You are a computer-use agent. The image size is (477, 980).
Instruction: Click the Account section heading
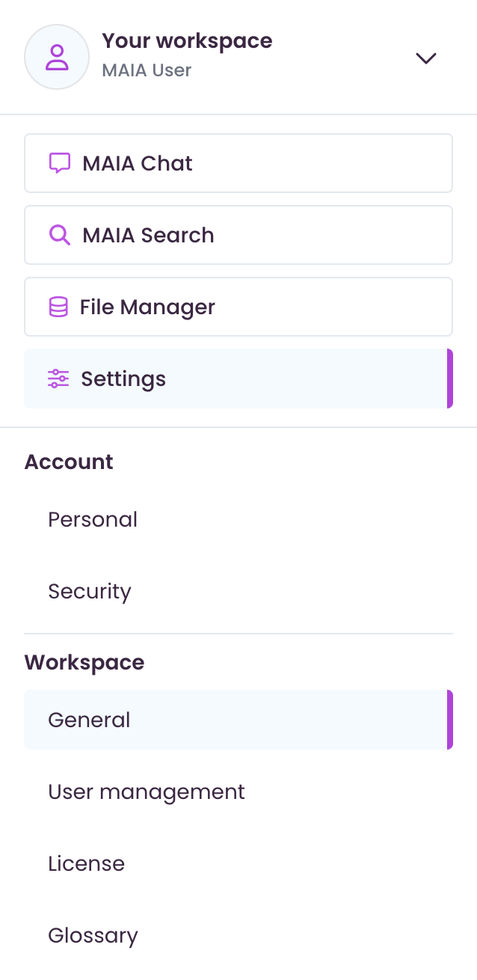click(x=69, y=462)
